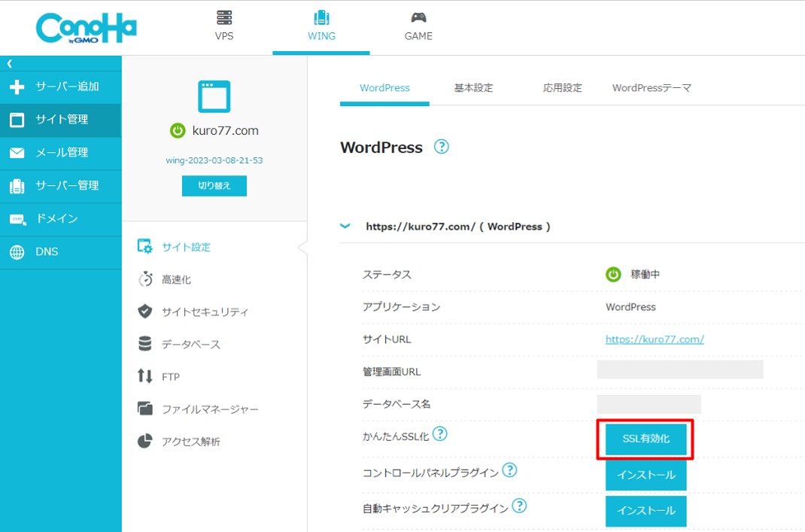This screenshot has width=805, height=532.
Task: Open 高速化 in the site menu
Action: pos(176,279)
